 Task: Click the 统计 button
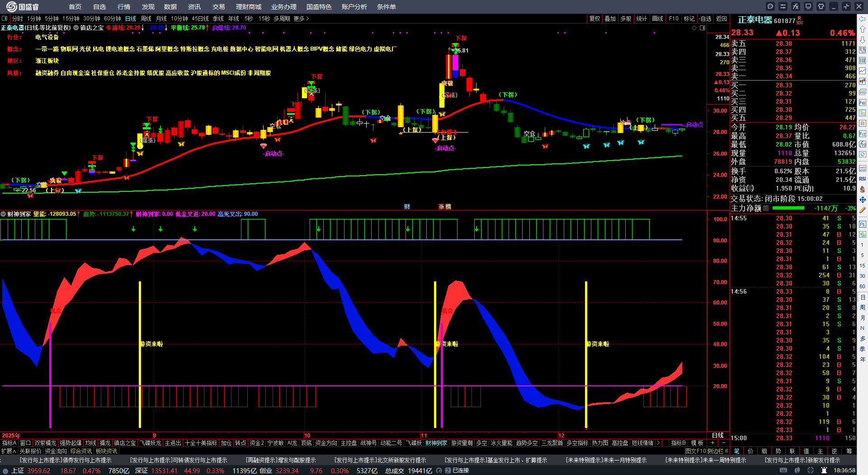point(642,19)
